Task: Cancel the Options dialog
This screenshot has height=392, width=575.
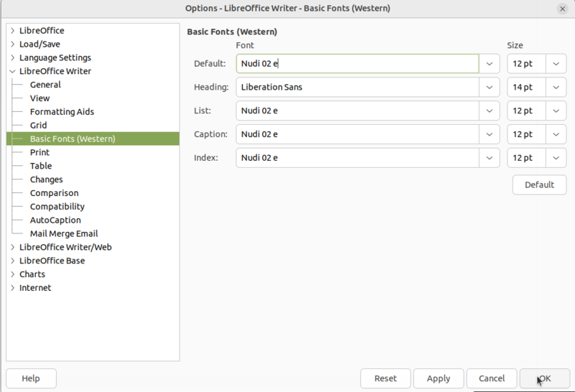Action: (492, 378)
